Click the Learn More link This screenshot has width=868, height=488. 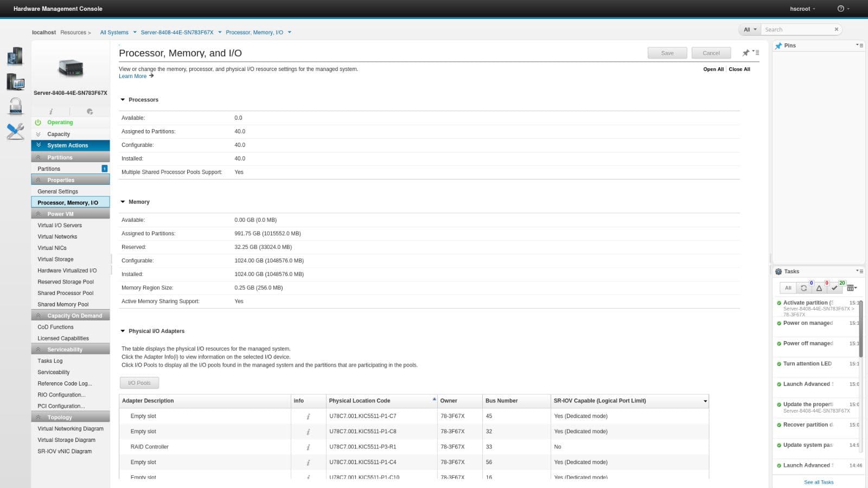tap(133, 76)
